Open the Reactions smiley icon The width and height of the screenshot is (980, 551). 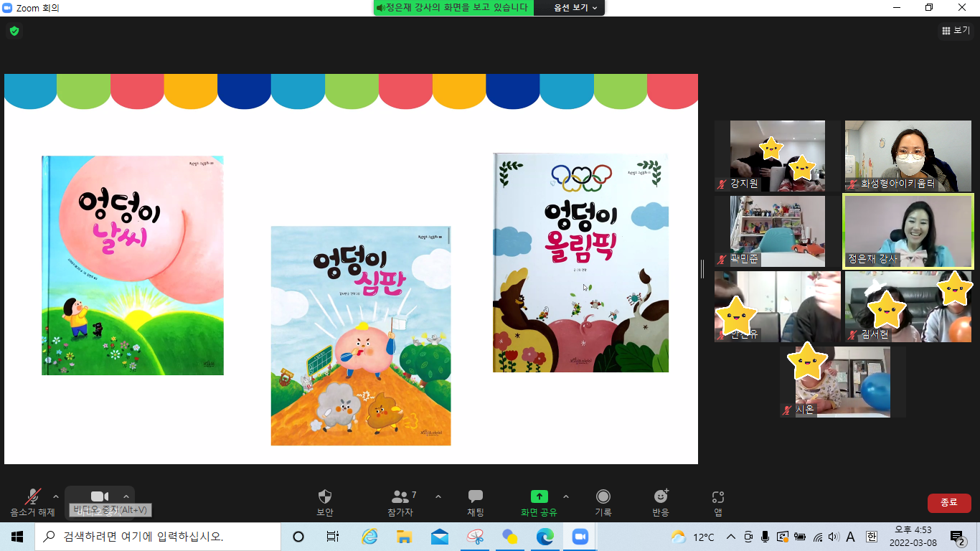click(661, 496)
